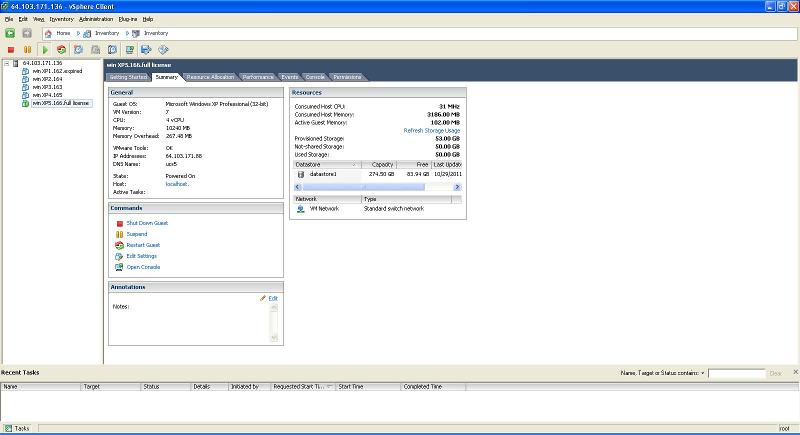The image size is (800, 435).
Task: Click the VM icon beside win XP3.163
Action: pos(25,87)
